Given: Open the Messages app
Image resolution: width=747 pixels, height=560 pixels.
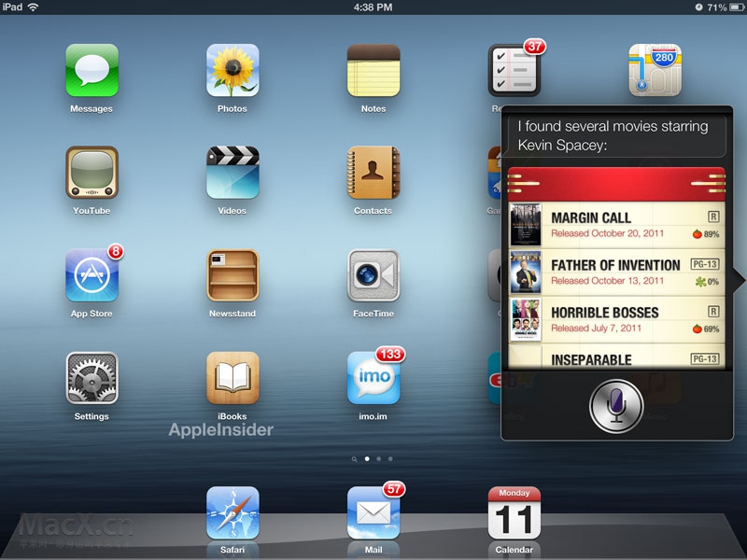Looking at the screenshot, I should [92, 70].
